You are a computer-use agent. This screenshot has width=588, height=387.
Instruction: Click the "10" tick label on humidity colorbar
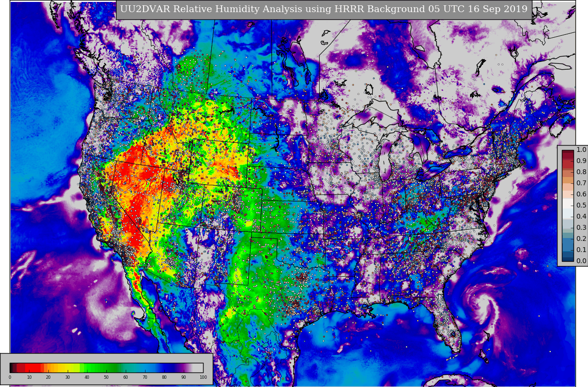click(x=29, y=377)
